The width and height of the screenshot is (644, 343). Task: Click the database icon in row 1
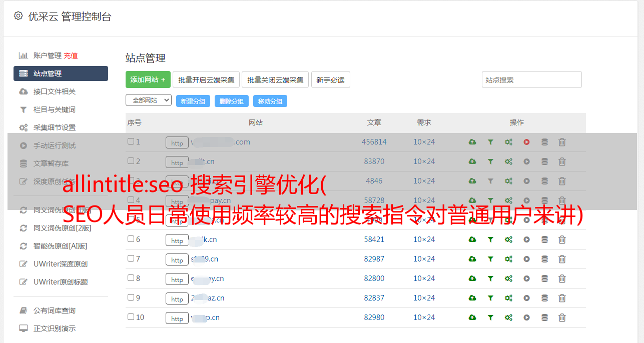pyautogui.click(x=544, y=142)
